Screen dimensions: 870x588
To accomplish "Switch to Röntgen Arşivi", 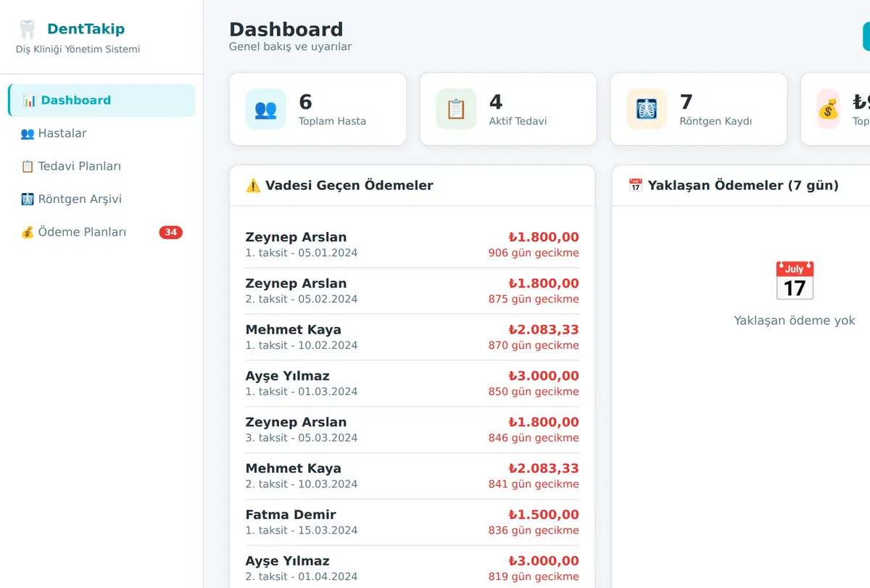I will 101,199.
